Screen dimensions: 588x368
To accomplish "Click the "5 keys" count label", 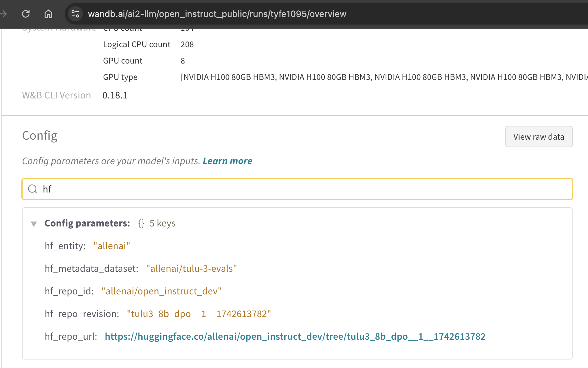I will point(162,223).
